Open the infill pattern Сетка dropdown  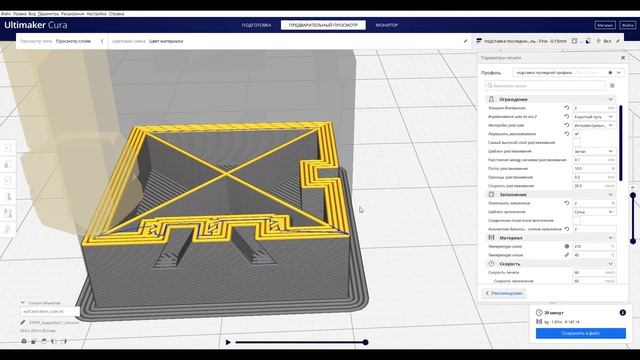coord(594,212)
